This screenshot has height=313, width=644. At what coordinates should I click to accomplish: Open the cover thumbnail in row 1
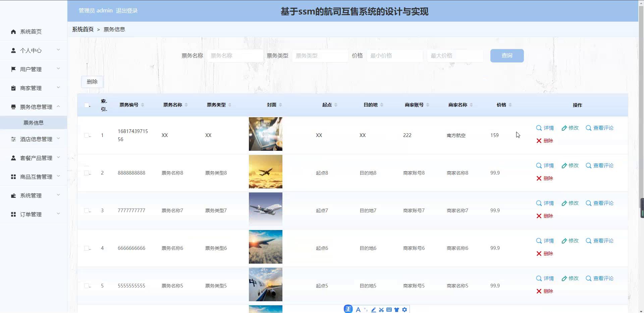tap(266, 134)
